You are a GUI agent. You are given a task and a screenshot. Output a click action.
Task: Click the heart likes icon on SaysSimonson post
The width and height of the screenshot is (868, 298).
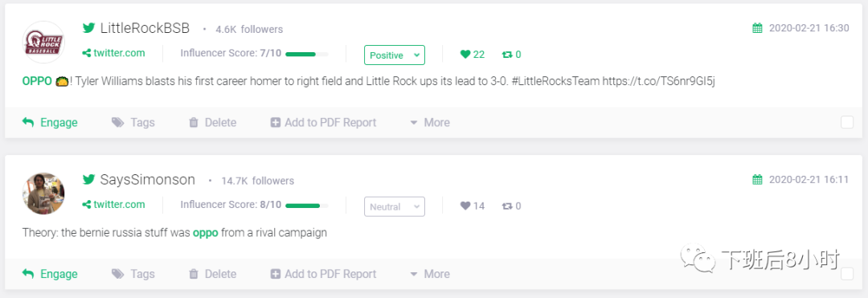point(465,206)
